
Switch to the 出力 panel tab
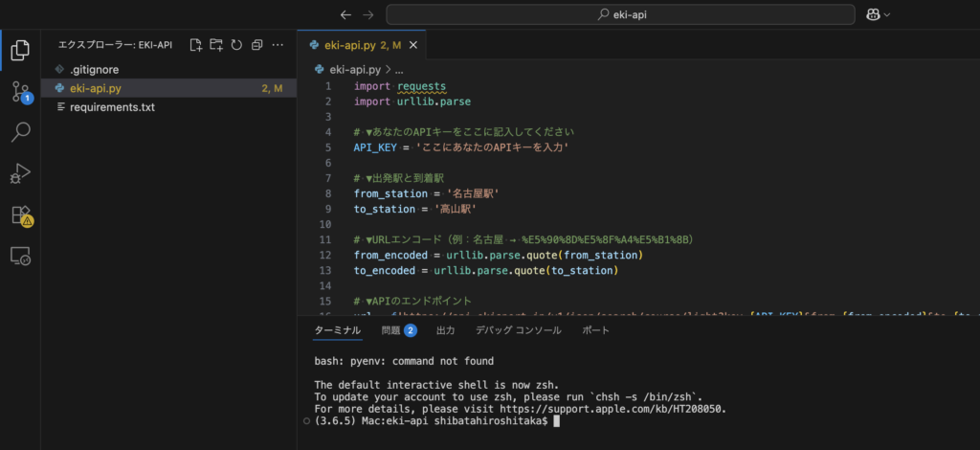coord(446,330)
